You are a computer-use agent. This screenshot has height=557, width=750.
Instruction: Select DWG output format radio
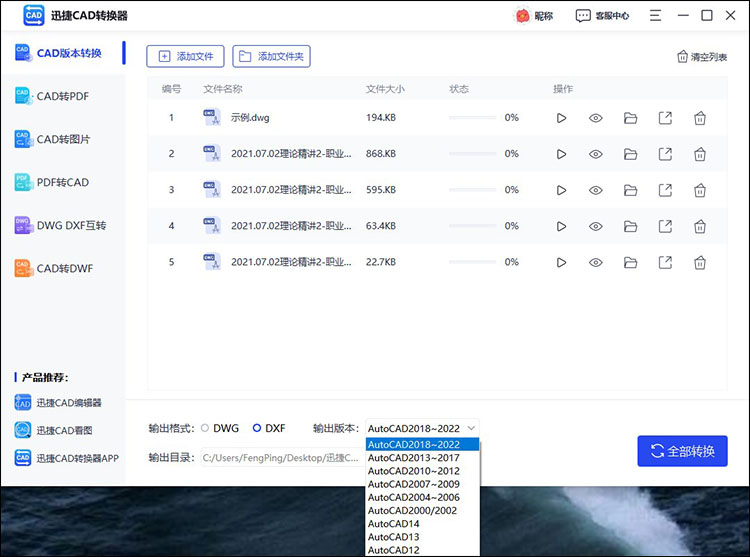(x=205, y=428)
